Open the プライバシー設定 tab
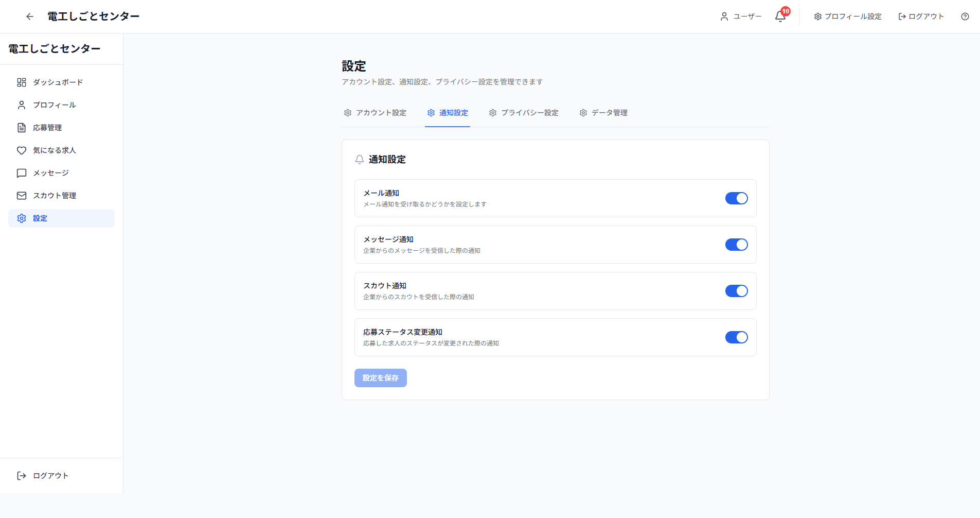The height and width of the screenshot is (518, 980). pos(523,113)
